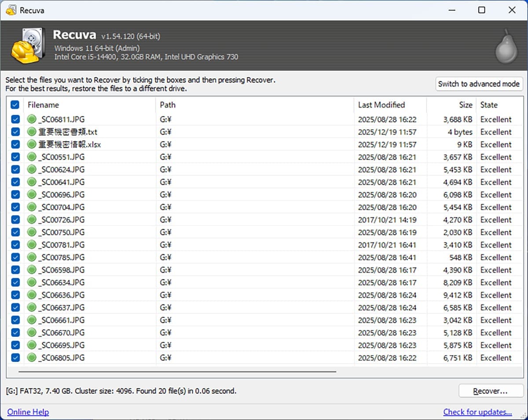Sort by the Size column header

coord(466,105)
